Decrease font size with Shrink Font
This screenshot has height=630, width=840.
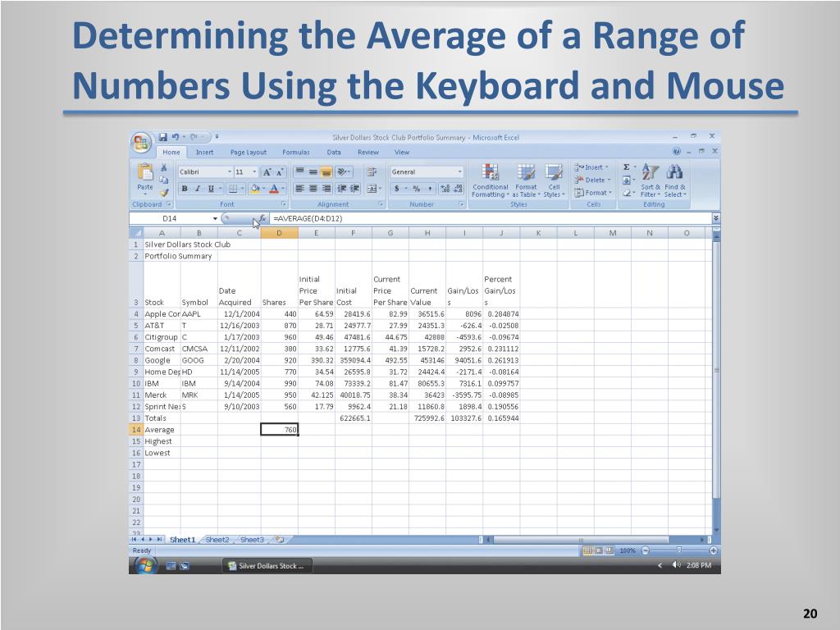(x=279, y=172)
